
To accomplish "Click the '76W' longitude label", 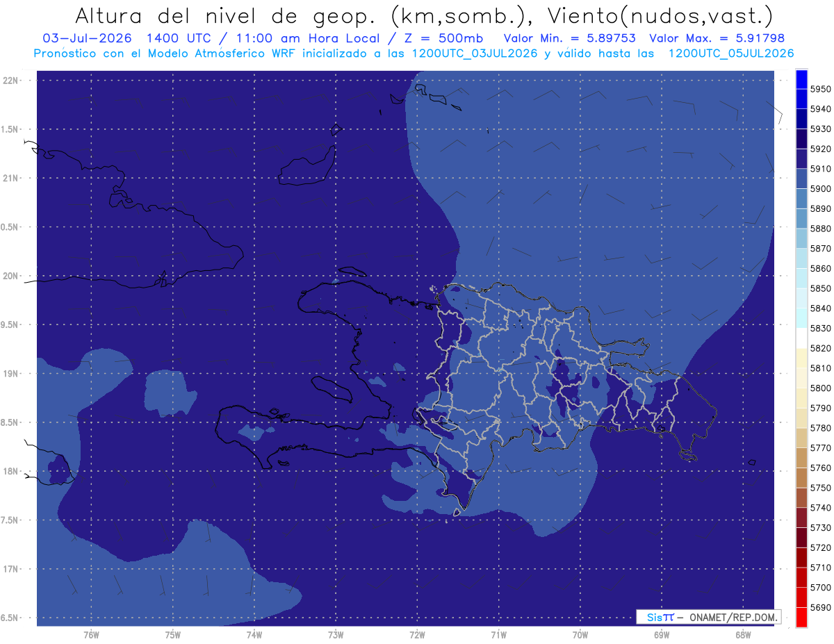I will pyautogui.click(x=91, y=634).
